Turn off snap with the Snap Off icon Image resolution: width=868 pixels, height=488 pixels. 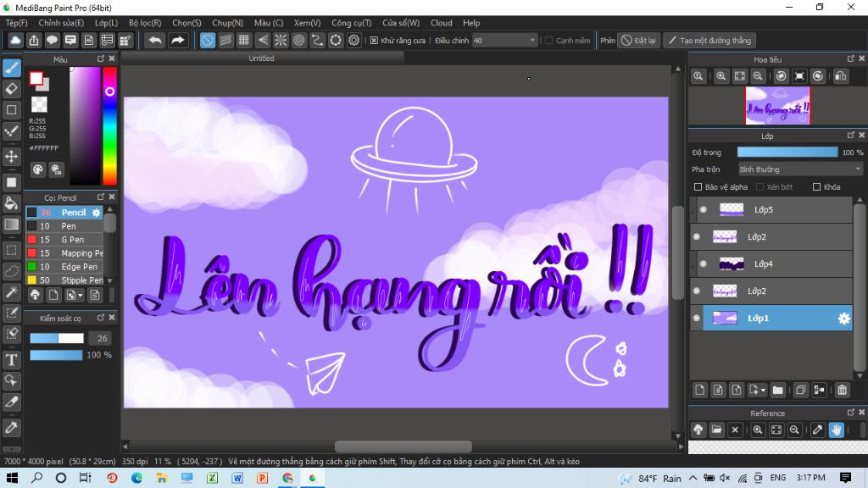(207, 41)
